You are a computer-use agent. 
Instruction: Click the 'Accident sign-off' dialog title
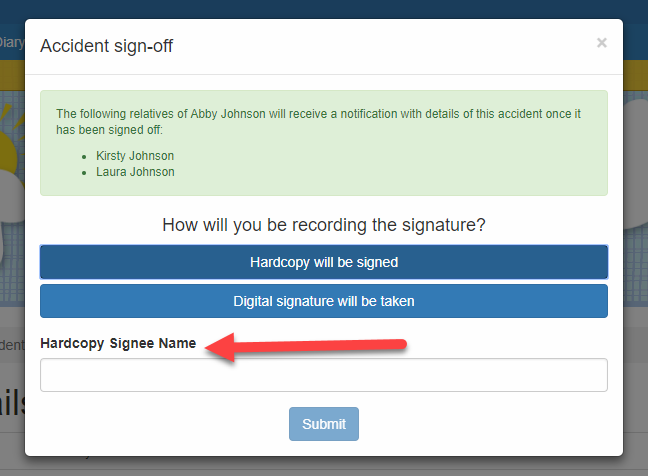click(106, 46)
